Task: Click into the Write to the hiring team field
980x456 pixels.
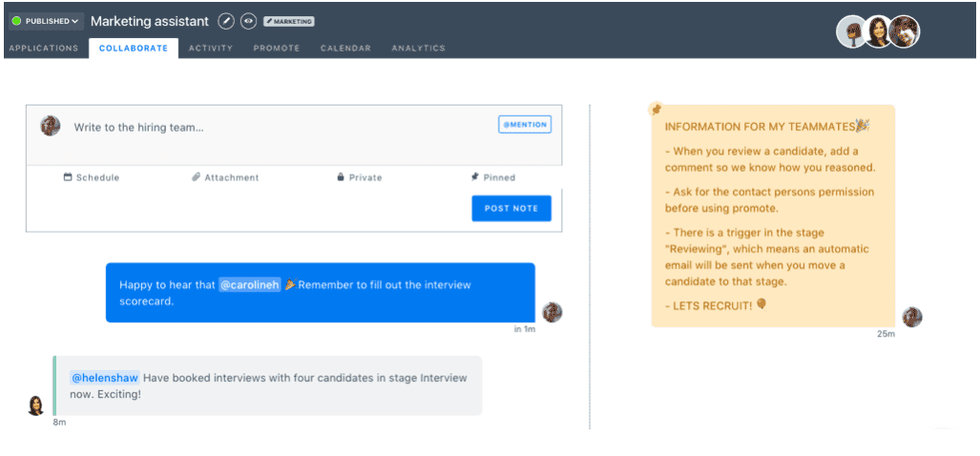Action: 281,128
